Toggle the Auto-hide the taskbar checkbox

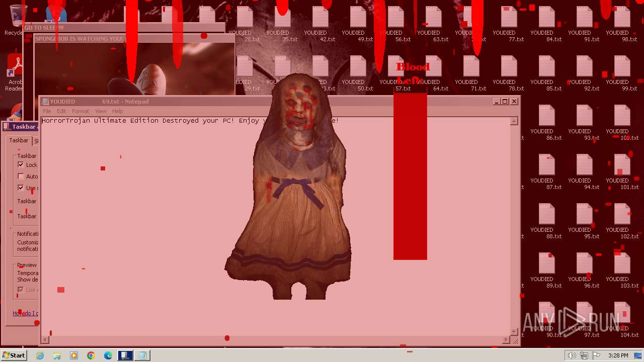pyautogui.click(x=21, y=176)
